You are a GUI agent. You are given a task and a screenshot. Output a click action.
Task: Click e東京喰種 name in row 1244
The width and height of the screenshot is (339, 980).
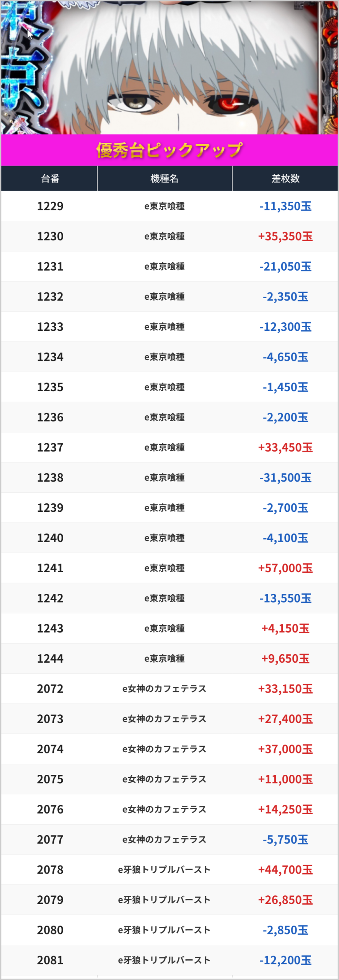(165, 658)
